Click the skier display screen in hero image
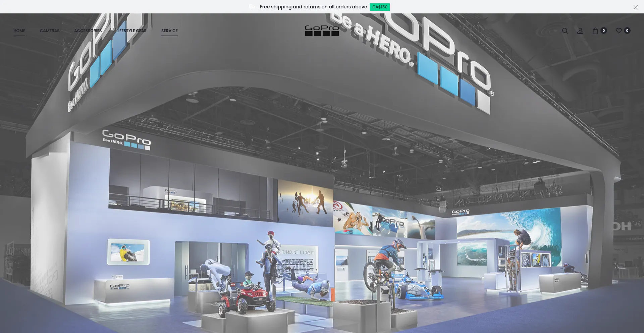This screenshot has width=644, height=333. [128, 252]
